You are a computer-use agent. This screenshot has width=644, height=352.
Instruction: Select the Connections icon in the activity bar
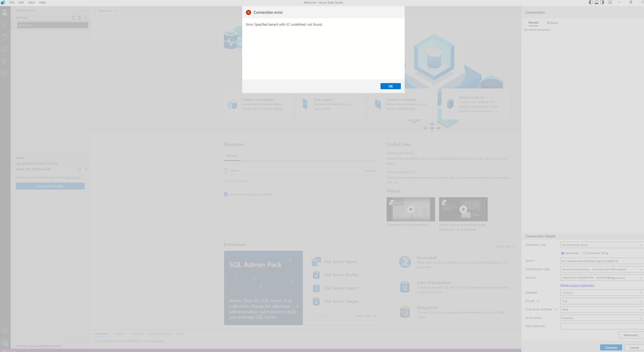pyautogui.click(x=5, y=12)
